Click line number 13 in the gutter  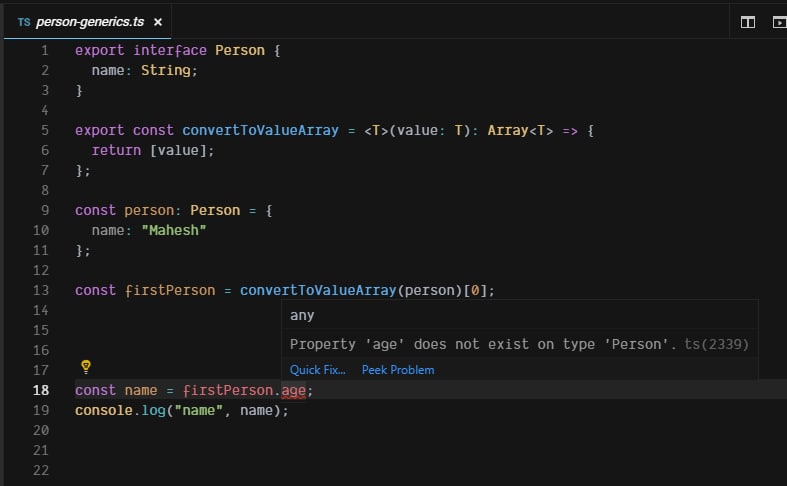pos(41,290)
